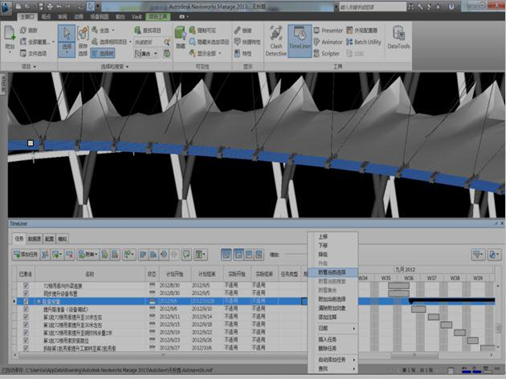This screenshot has height=379, width=506.
Task: Expand the 日期 submenu in context menu
Action: click(x=333, y=328)
